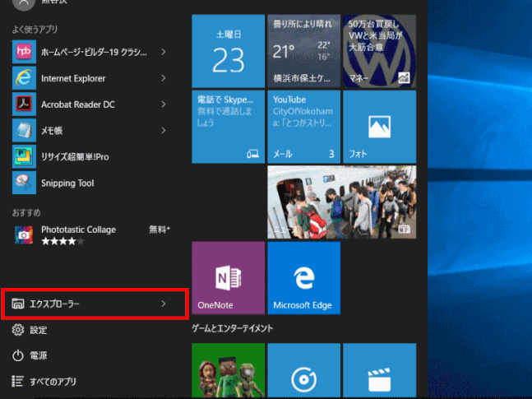Open the フォト (Photos) tile
532x399 pixels.
coord(379,127)
